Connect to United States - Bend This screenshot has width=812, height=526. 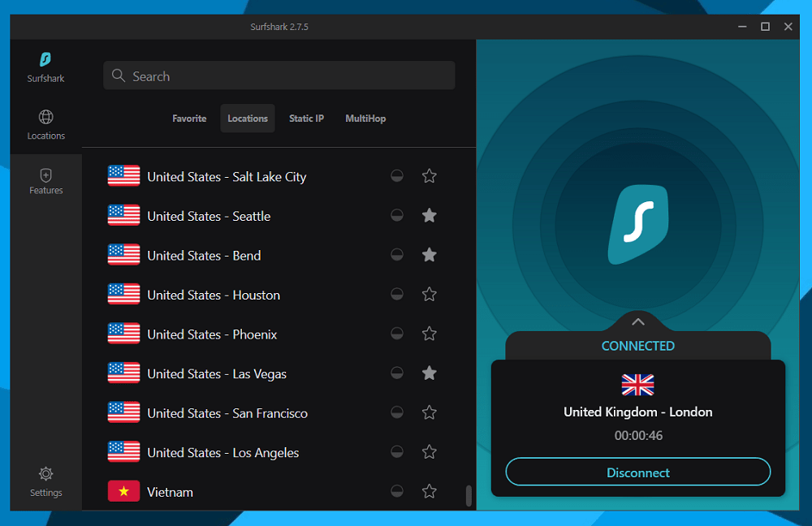[204, 255]
